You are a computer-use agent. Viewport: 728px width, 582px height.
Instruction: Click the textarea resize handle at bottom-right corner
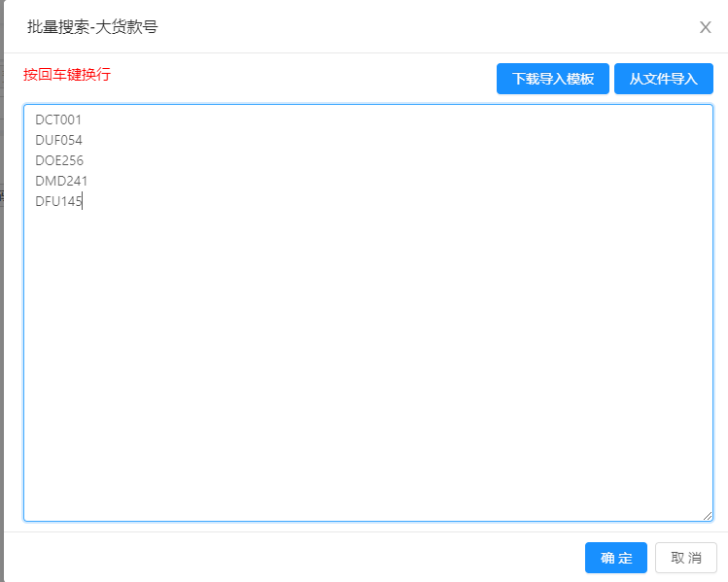(708, 516)
